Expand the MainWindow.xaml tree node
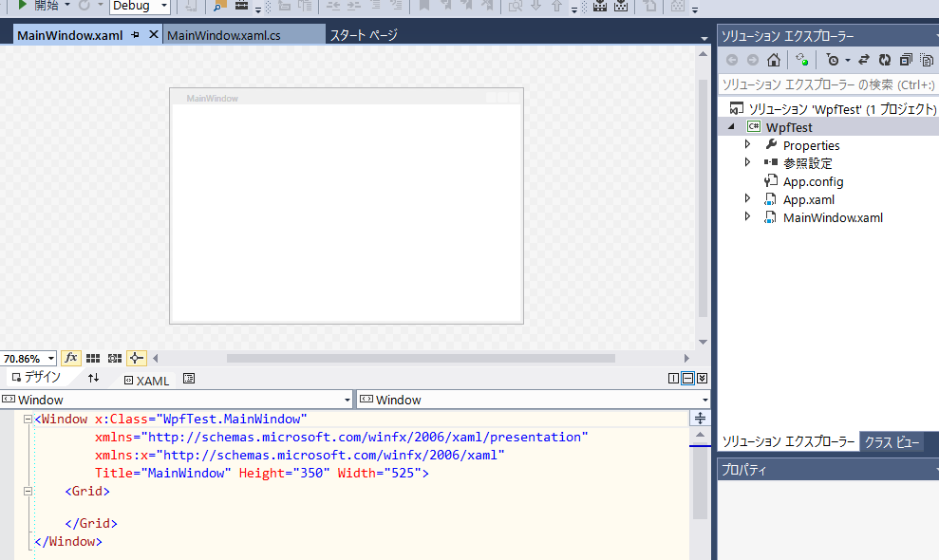The height and width of the screenshot is (560, 939). [747, 216]
